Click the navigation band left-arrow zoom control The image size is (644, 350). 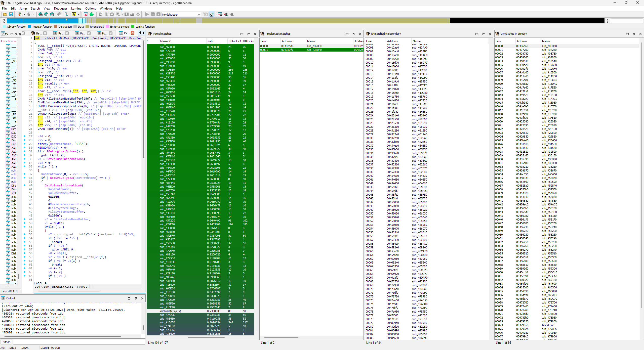(4, 20)
